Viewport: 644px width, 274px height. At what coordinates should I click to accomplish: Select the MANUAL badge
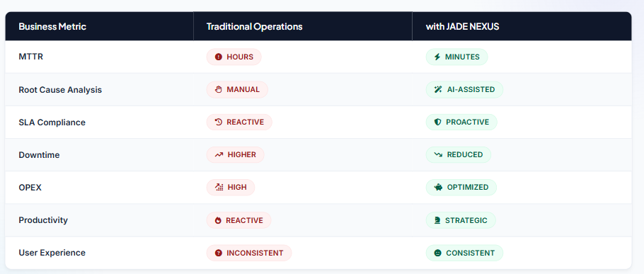(x=237, y=89)
